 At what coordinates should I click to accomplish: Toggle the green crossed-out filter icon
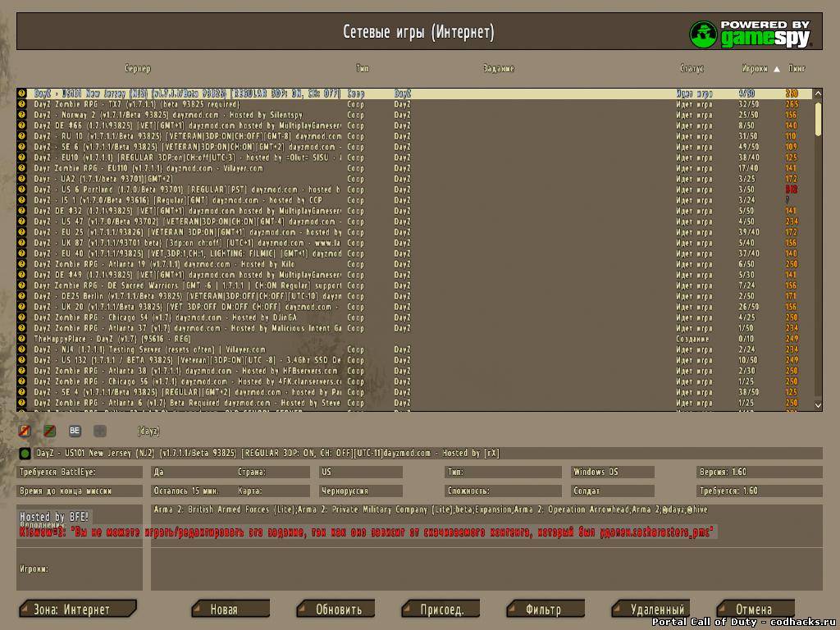[49, 431]
